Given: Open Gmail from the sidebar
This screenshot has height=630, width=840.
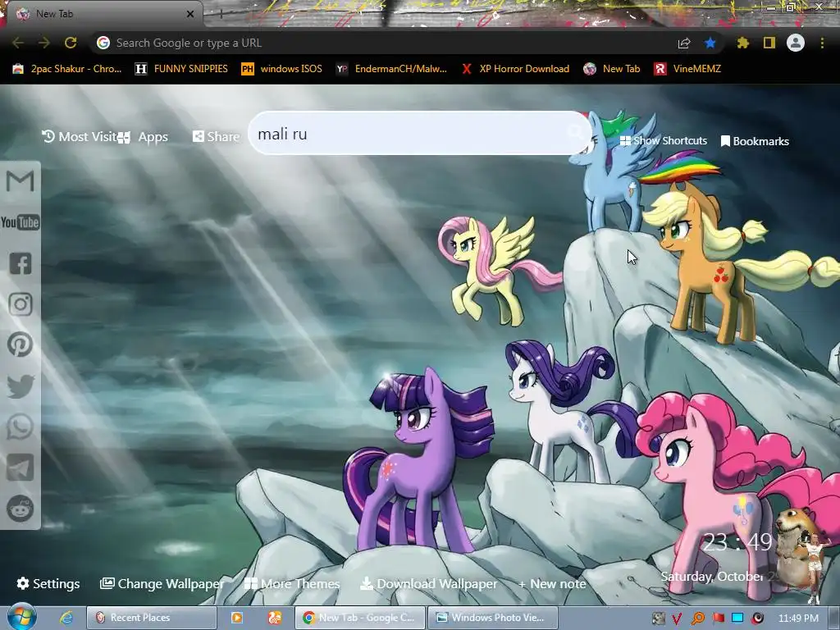Looking at the screenshot, I should coord(21,181).
